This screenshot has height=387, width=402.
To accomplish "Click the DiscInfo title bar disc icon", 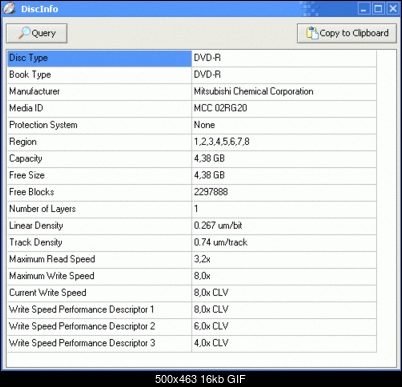I will [9, 8].
